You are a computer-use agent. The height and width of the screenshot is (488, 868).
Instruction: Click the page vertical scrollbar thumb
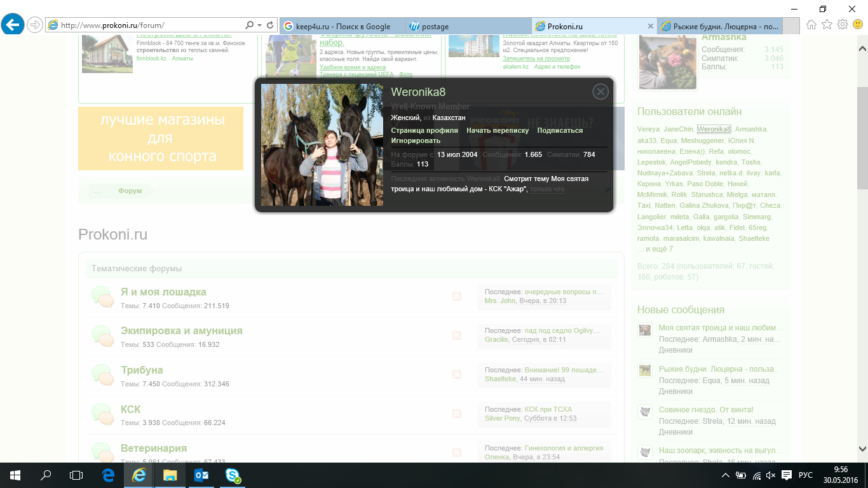(862, 137)
